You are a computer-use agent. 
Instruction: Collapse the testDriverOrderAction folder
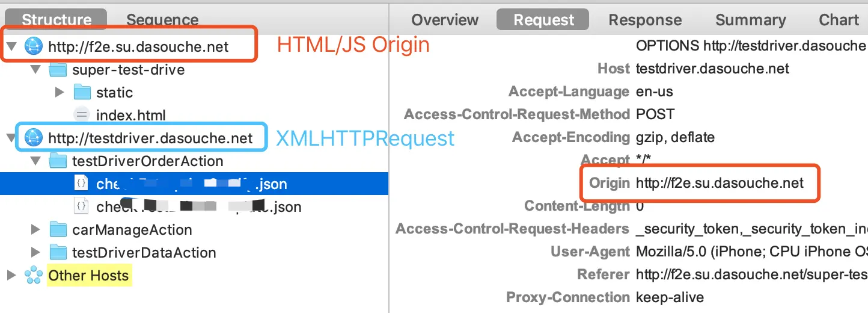[x=35, y=161]
